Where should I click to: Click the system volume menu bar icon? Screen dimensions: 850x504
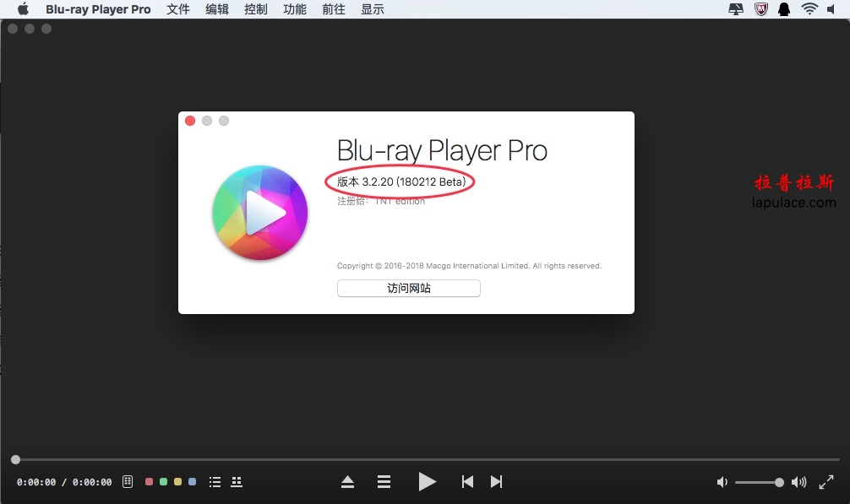(x=831, y=9)
